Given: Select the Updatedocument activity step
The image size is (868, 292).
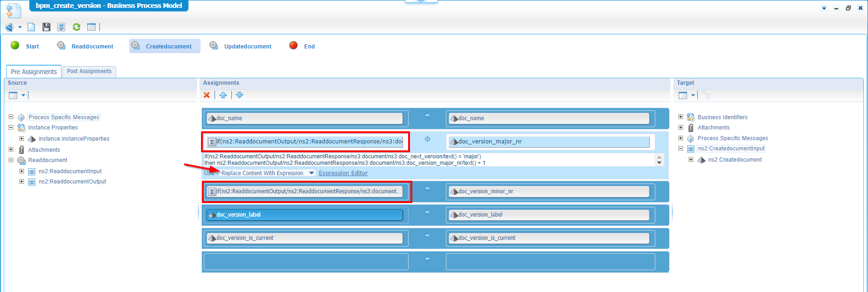Looking at the screenshot, I should pos(247,47).
